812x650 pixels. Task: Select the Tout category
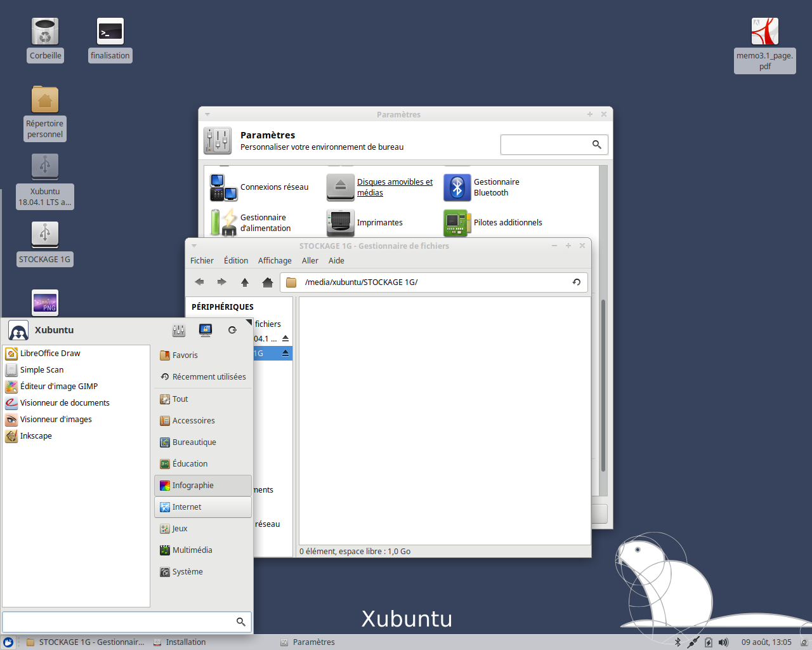click(x=203, y=399)
